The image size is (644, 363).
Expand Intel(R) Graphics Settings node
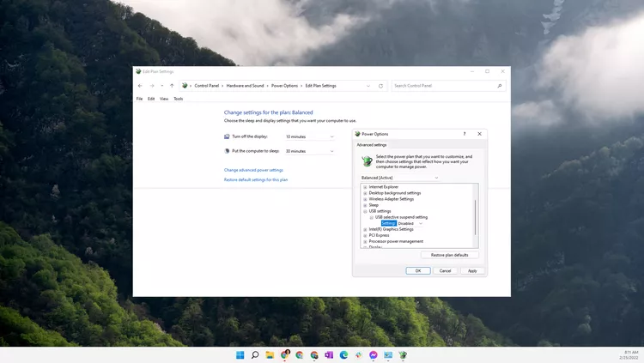pos(365,229)
